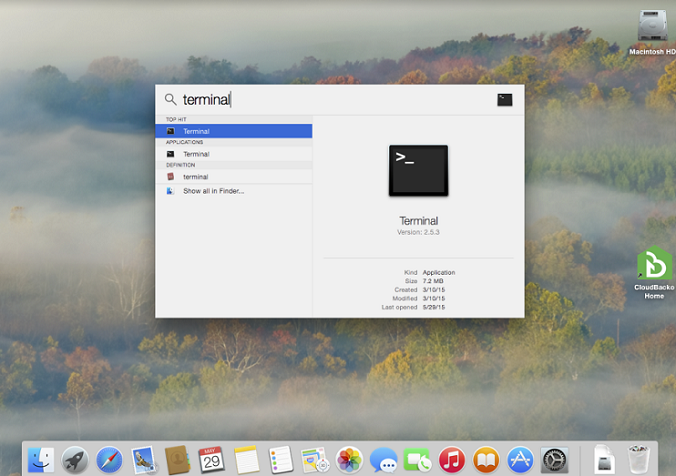
Task: Open the Photos app in Dock
Action: coord(349,459)
